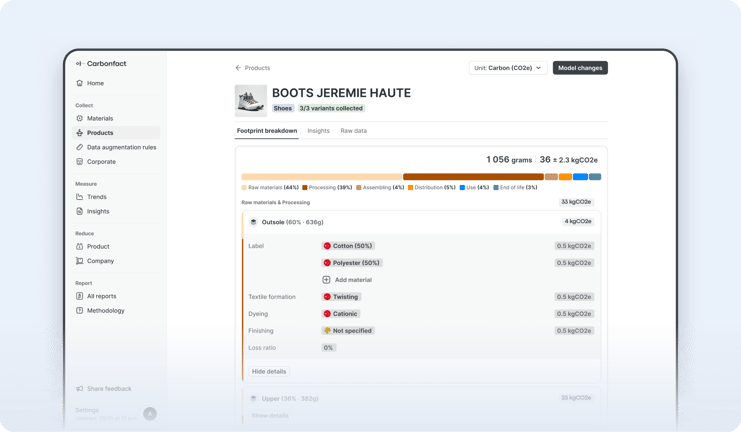Click the Raw materials segment of footprint bar

[x=321, y=177]
